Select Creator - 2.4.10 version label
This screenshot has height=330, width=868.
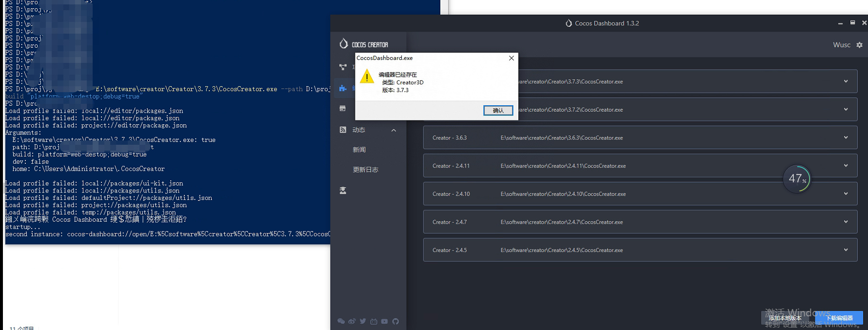(x=451, y=194)
